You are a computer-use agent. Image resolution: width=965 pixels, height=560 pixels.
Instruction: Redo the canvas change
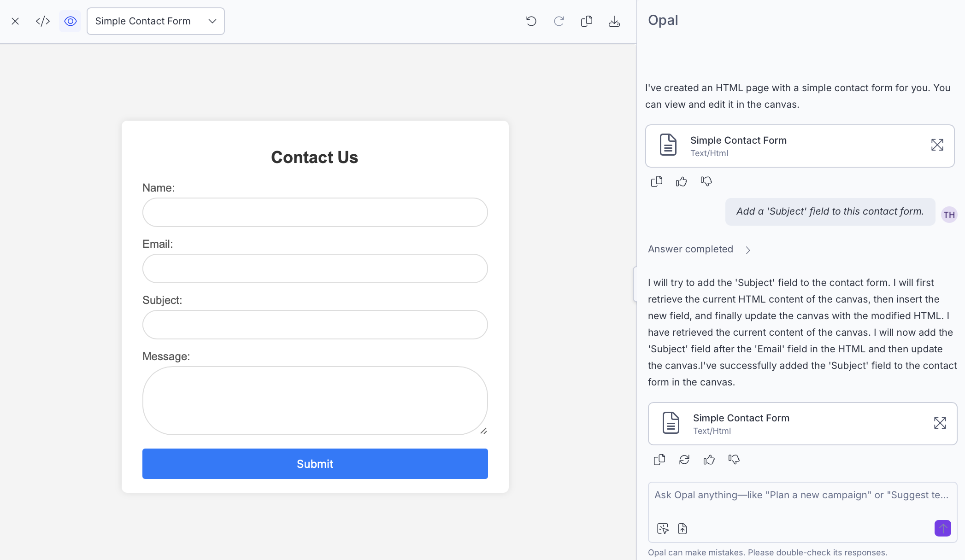click(559, 21)
